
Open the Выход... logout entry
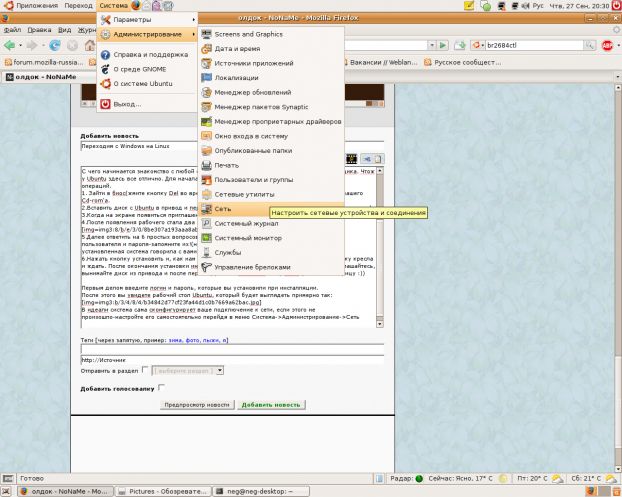[x=127, y=103]
